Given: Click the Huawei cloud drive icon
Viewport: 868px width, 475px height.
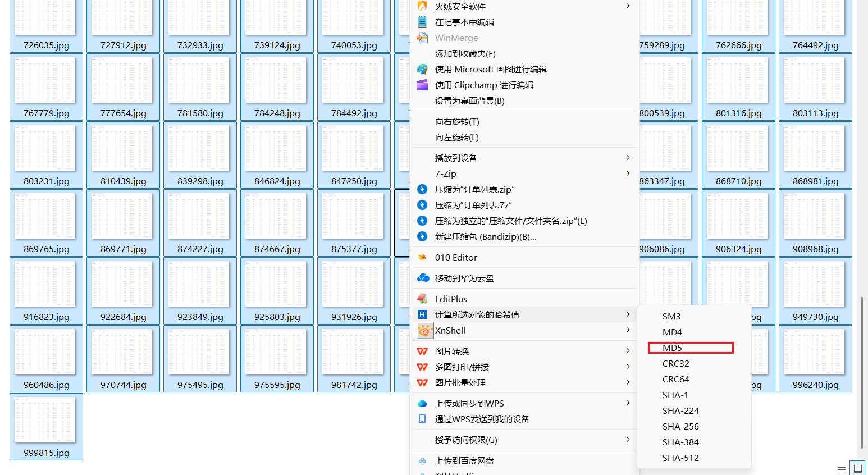Looking at the screenshot, I should point(423,278).
